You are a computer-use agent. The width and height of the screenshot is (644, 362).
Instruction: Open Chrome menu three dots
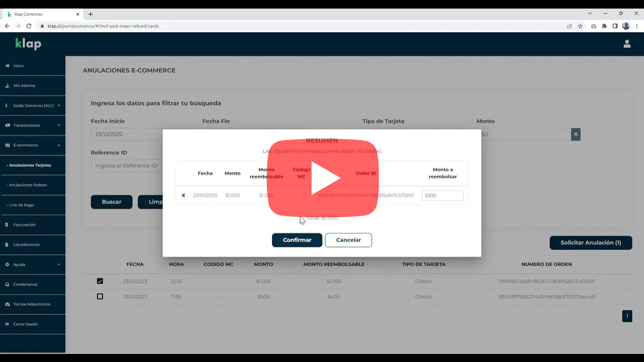click(x=636, y=26)
